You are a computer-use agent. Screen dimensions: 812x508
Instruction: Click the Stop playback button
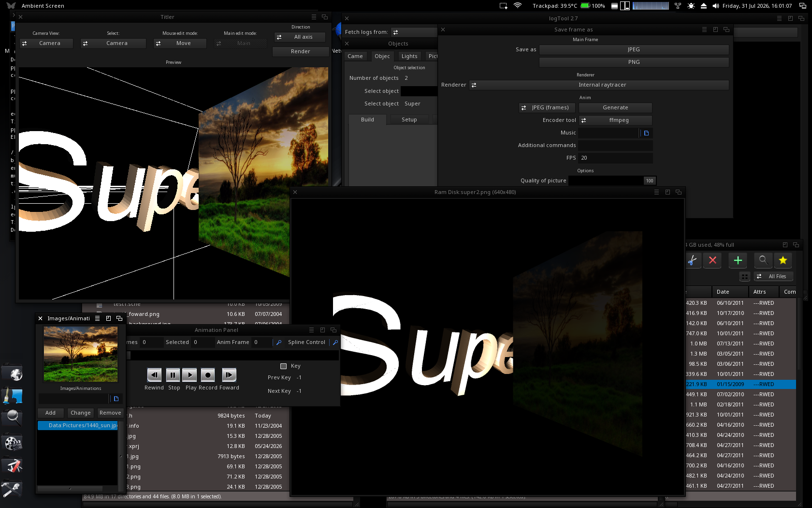(173, 374)
